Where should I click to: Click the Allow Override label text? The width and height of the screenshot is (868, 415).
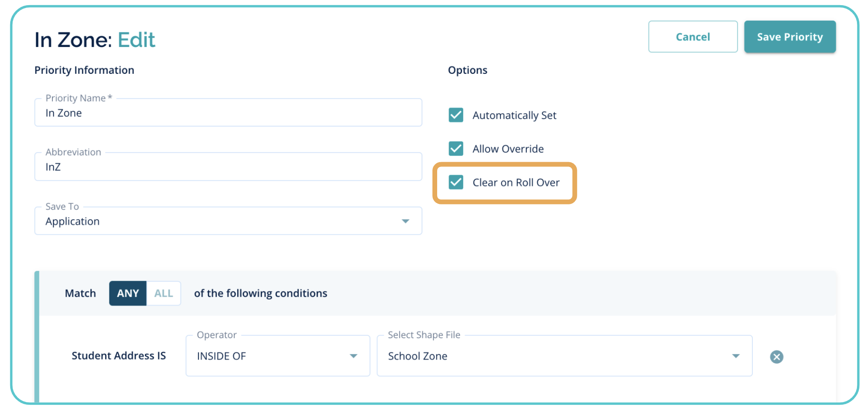click(x=508, y=149)
